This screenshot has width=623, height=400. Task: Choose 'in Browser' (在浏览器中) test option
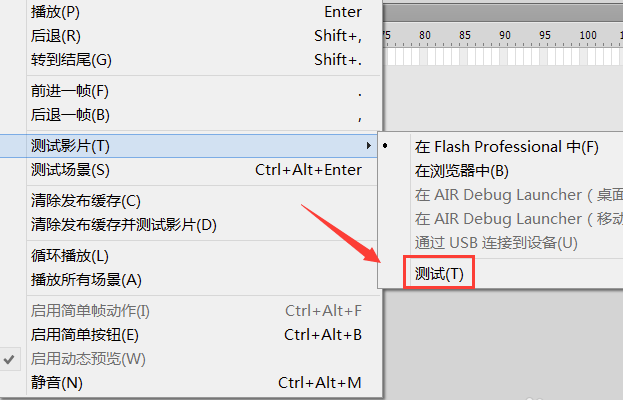462,171
